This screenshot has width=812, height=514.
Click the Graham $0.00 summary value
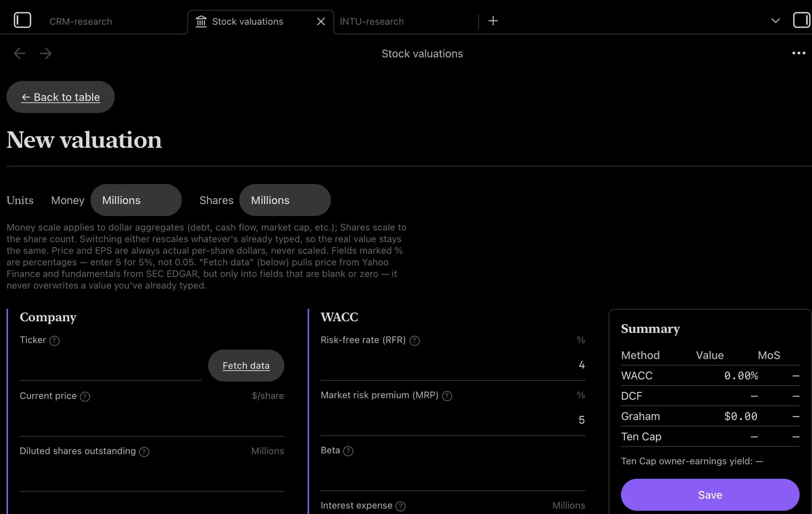point(741,416)
